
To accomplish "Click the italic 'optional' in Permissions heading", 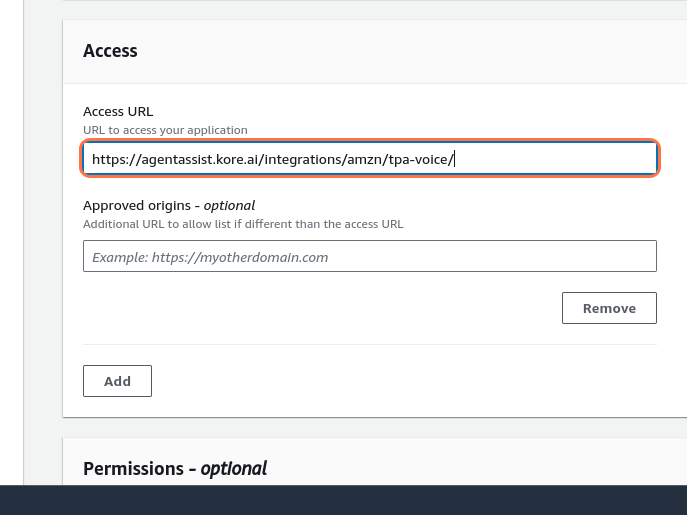I will [234, 468].
